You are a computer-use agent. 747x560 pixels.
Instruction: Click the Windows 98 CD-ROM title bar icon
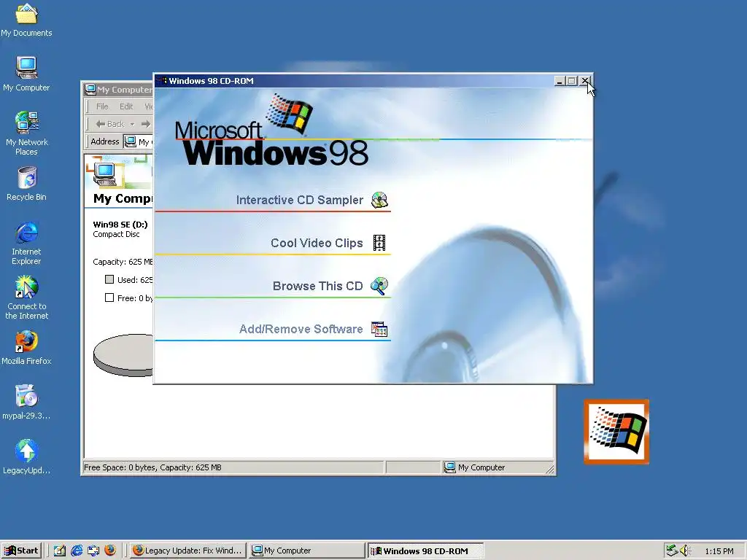coord(163,81)
